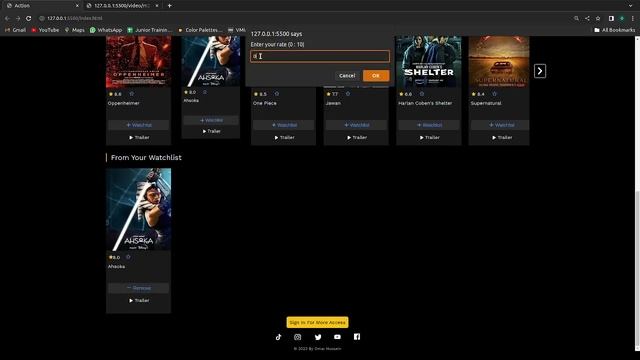Rate Oppenheimer with its outline star

coord(131,94)
